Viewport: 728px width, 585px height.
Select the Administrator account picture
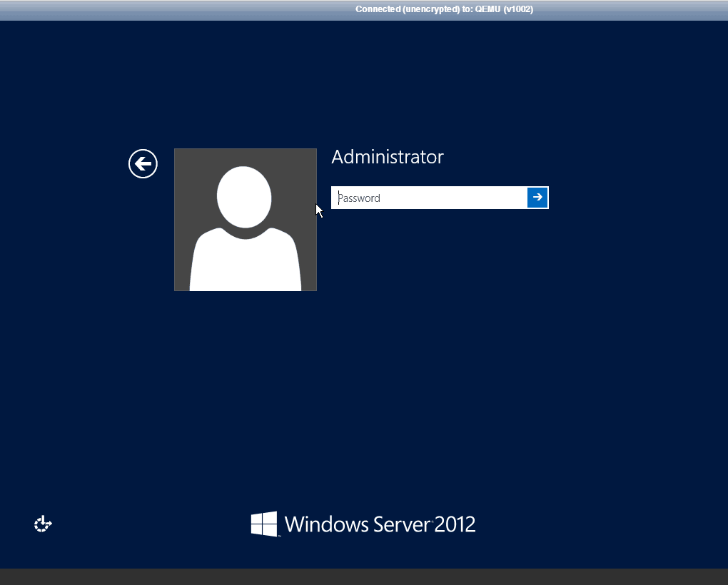coord(246,220)
